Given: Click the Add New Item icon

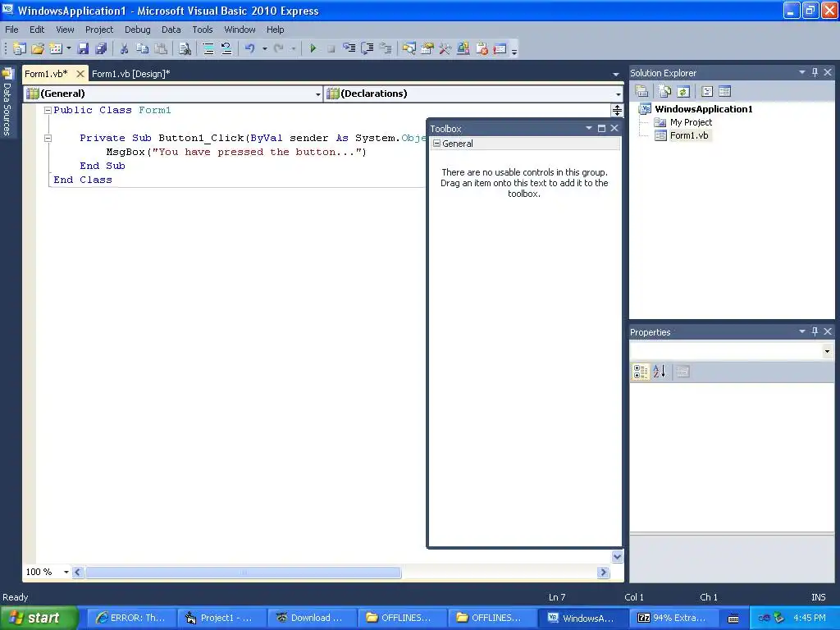Looking at the screenshot, I should (x=56, y=48).
